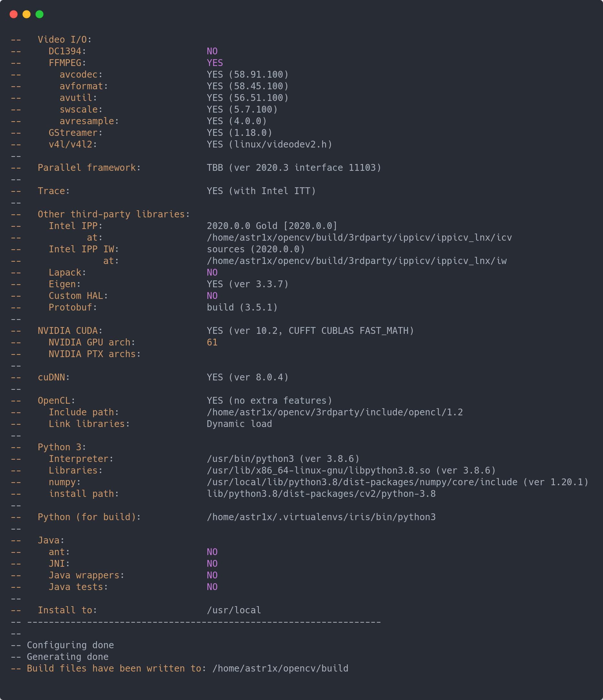Click the cuDNN version 8.0.4 text
Image resolution: width=603 pixels, height=700 pixels.
tap(247, 377)
